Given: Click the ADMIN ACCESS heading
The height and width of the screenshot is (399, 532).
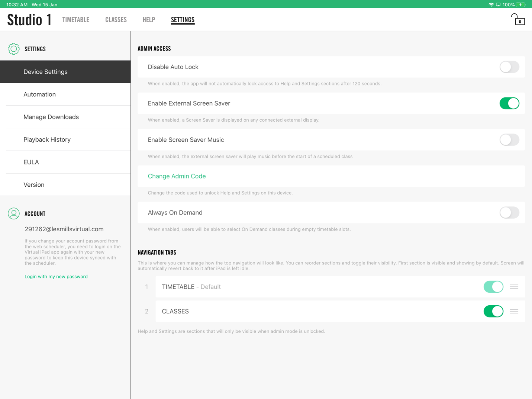Looking at the screenshot, I should (x=154, y=49).
